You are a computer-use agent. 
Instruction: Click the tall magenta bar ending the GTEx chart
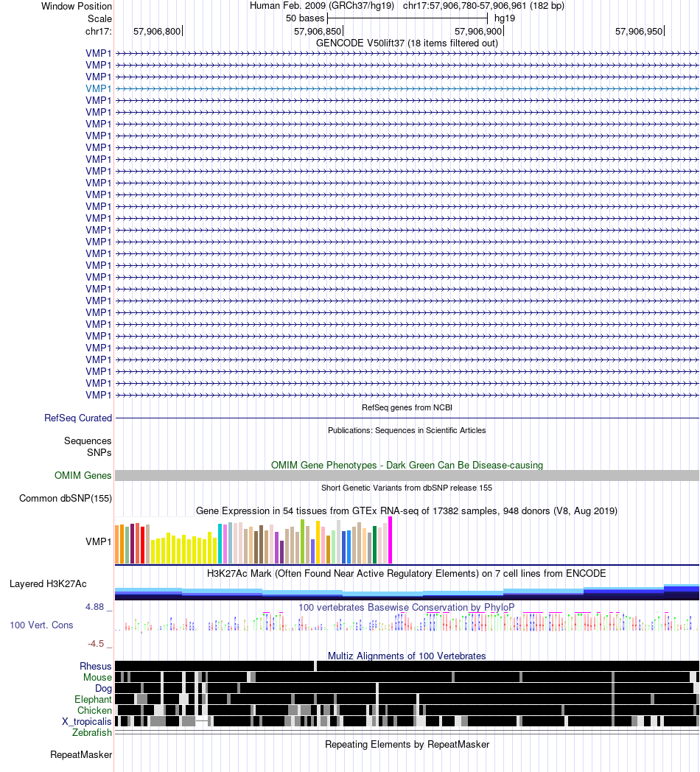(390, 540)
